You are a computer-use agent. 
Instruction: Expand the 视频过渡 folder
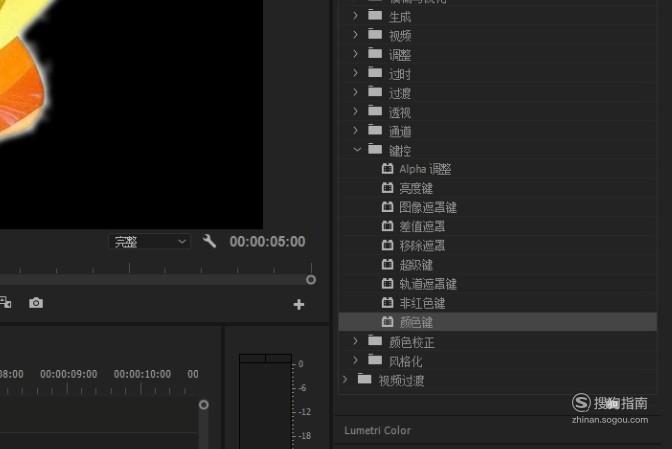coord(345,379)
